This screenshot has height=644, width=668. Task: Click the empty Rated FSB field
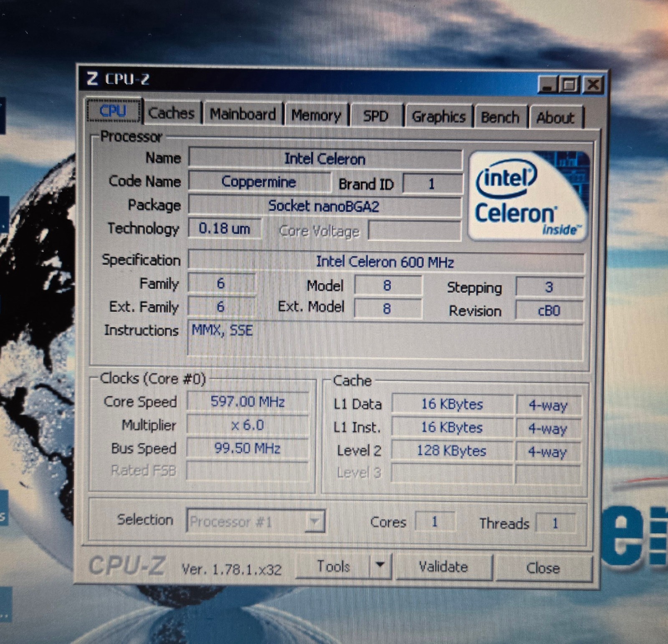(248, 471)
